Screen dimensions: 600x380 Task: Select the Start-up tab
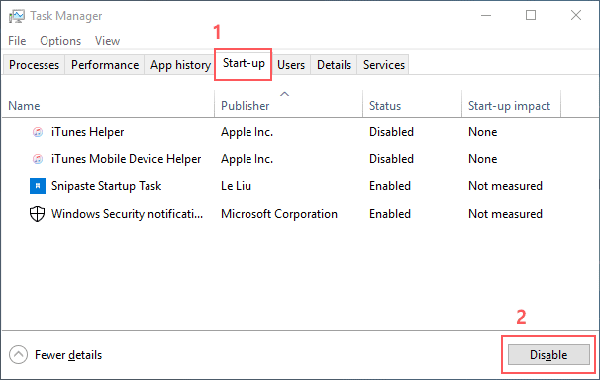tap(243, 63)
